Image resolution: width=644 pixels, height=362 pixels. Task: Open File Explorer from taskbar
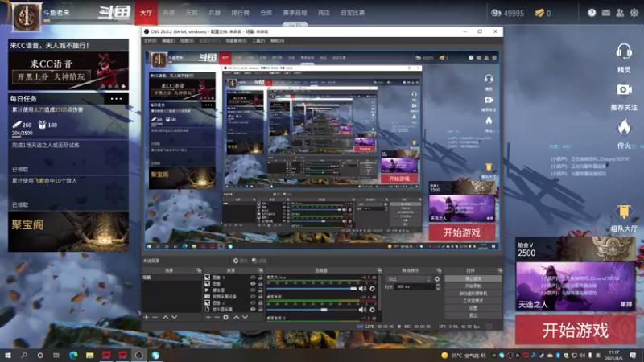[x=90, y=355]
